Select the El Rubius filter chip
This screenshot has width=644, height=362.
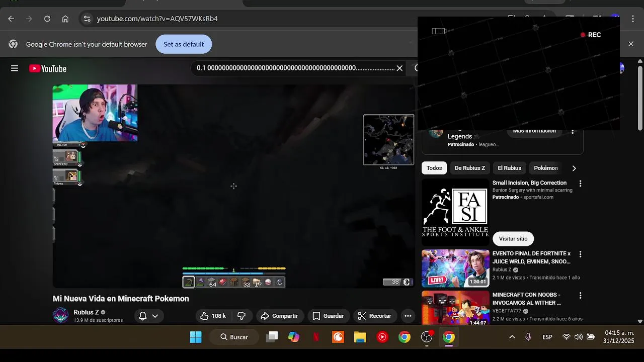510,168
